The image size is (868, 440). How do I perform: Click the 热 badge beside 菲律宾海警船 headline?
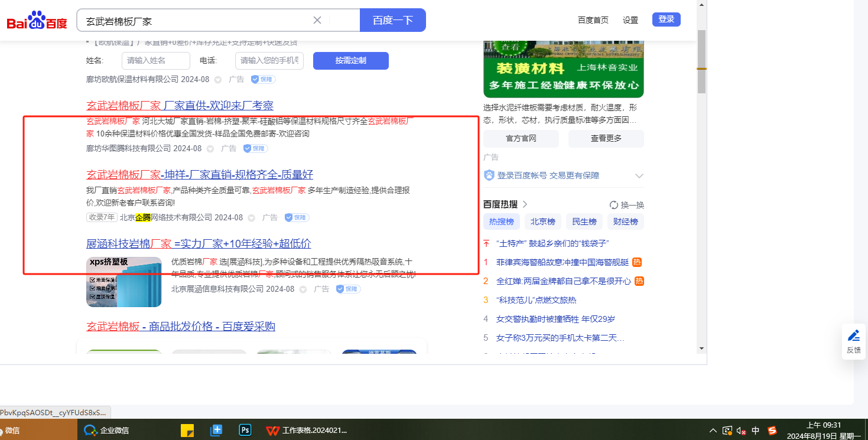pyautogui.click(x=637, y=262)
